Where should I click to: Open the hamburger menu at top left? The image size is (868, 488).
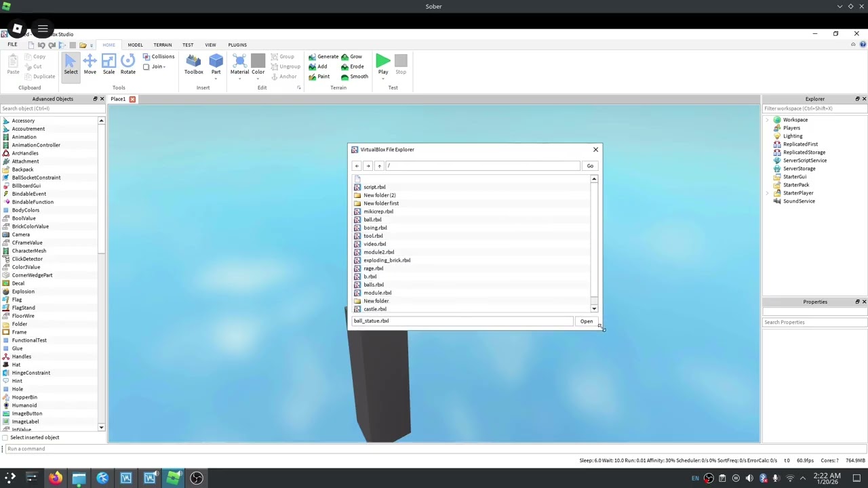[x=43, y=29]
